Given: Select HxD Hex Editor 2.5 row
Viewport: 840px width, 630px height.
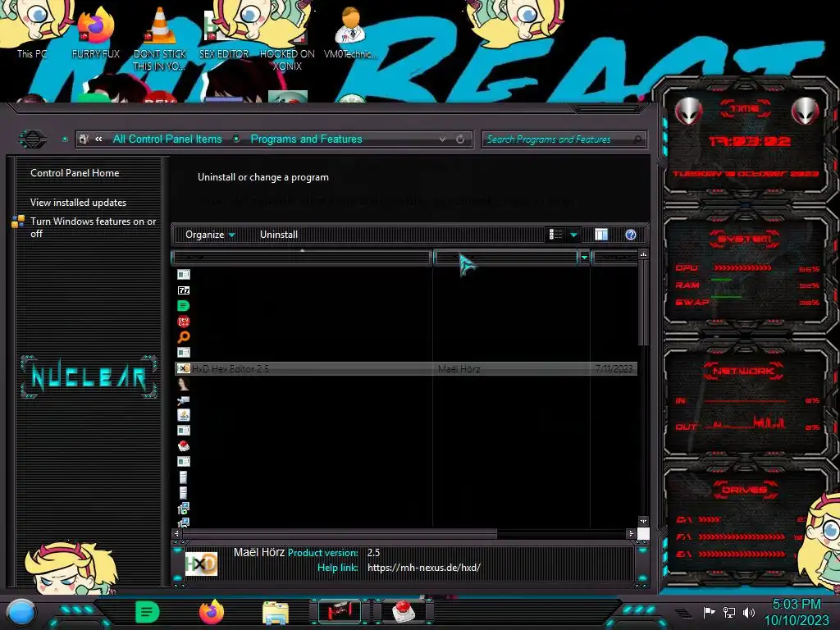Looking at the screenshot, I should tap(405, 368).
